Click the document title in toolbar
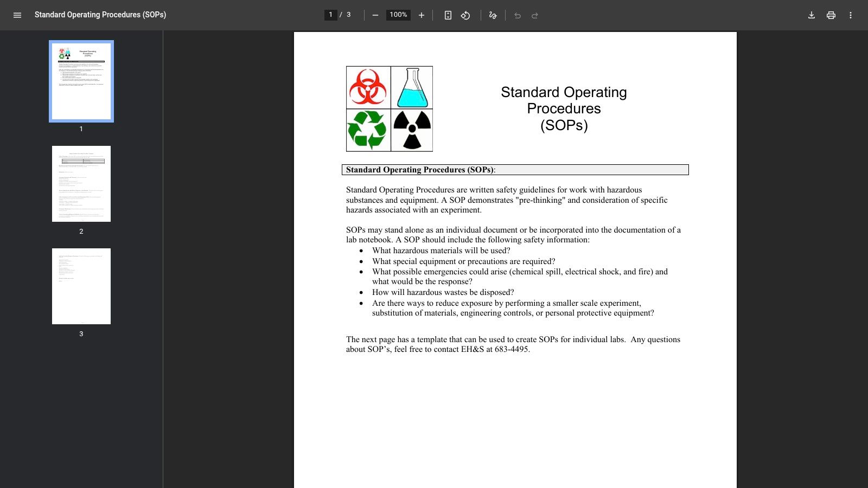Image resolution: width=868 pixels, height=488 pixels. click(x=100, y=15)
